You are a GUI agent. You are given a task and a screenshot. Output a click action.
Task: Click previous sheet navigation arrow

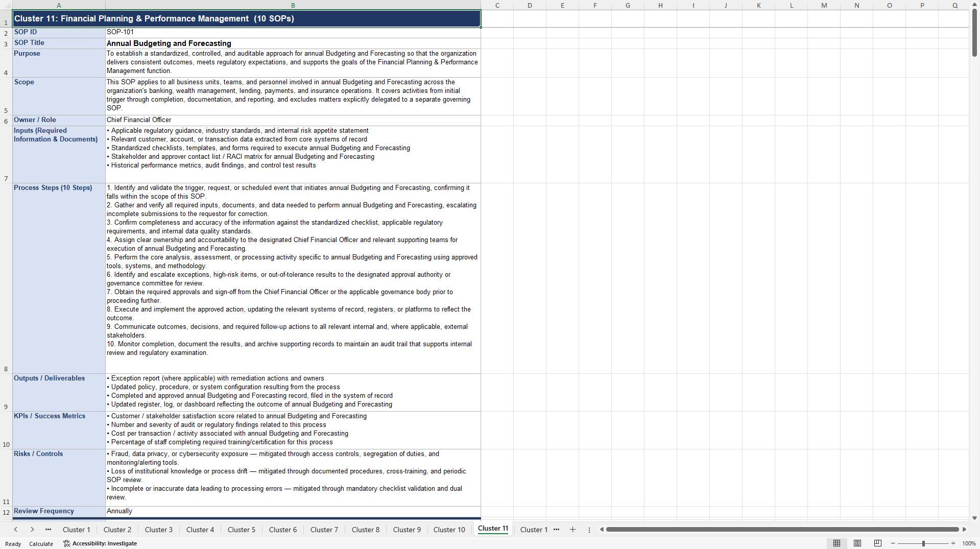tap(16, 530)
